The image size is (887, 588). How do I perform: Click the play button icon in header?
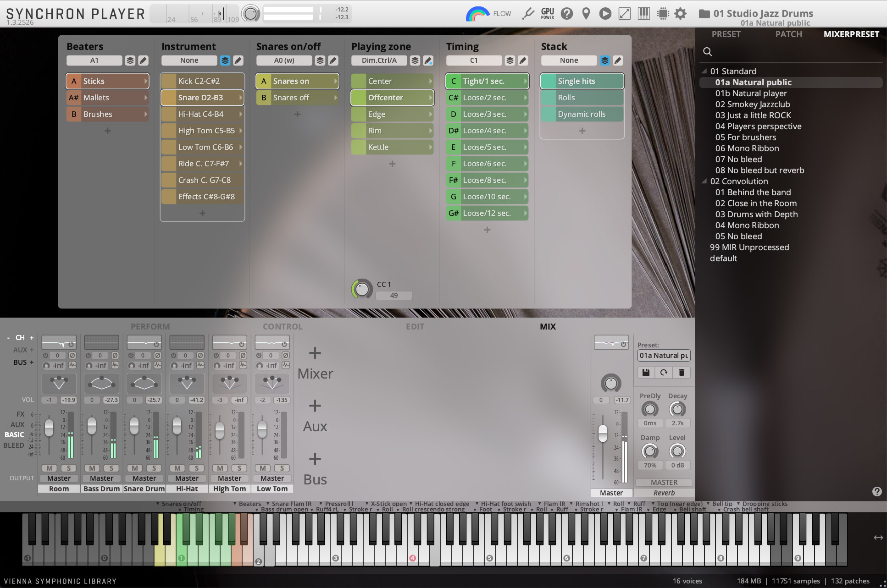coord(605,14)
